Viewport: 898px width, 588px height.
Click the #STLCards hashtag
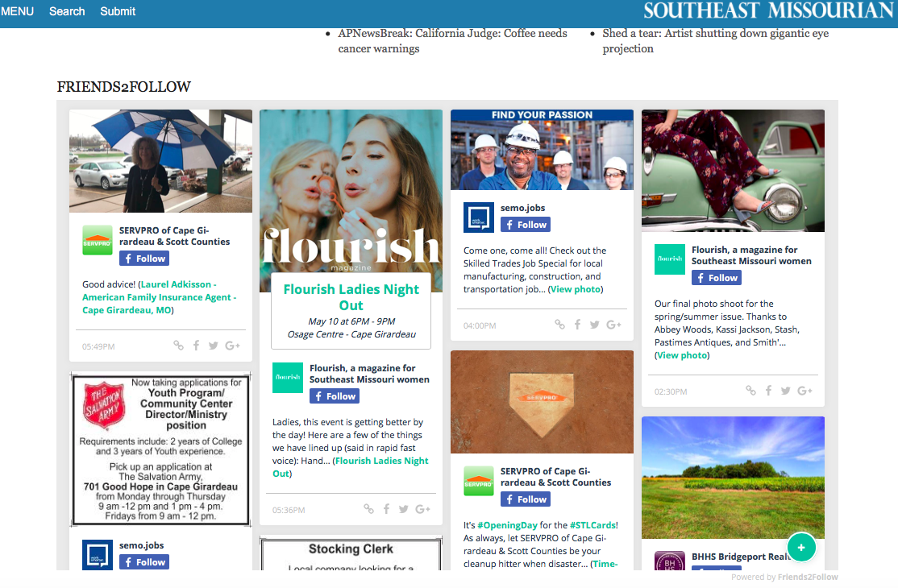(592, 525)
